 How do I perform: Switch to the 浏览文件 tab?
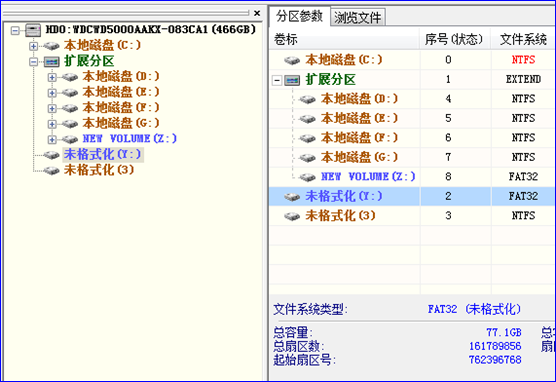[x=357, y=17]
